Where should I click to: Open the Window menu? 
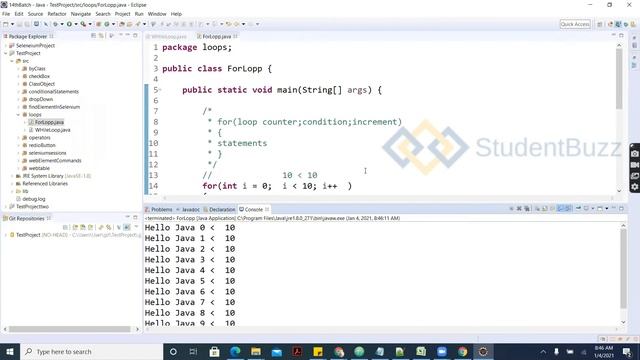pos(157,14)
